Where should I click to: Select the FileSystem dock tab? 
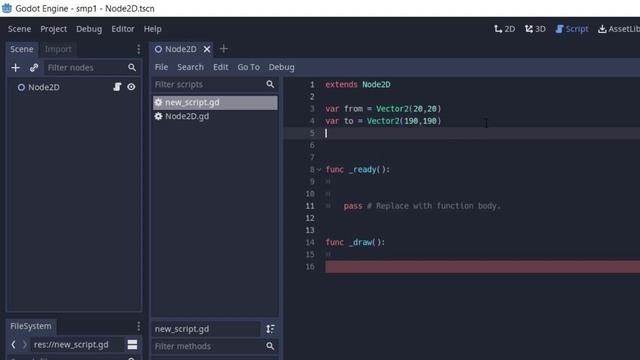click(31, 326)
